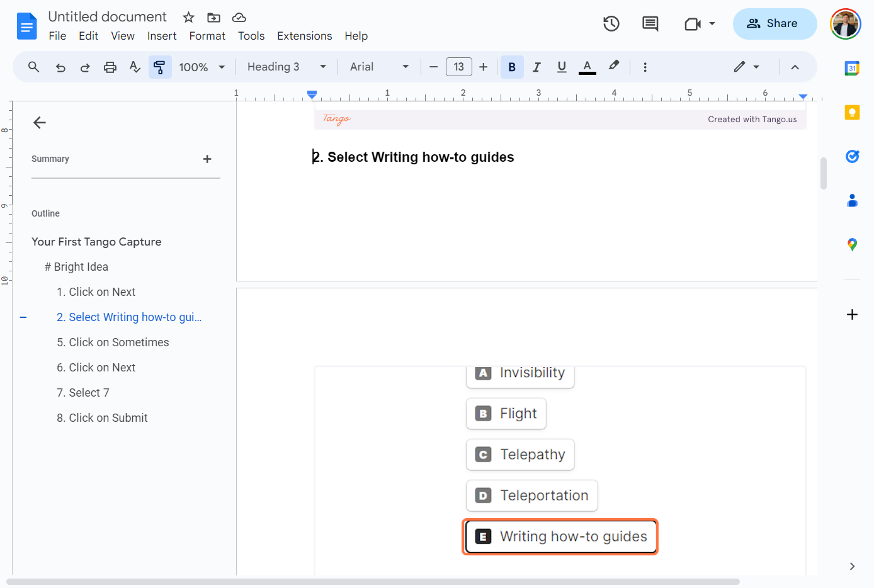The width and height of the screenshot is (874, 588).
Task: Open the Format menu
Action: pyautogui.click(x=207, y=36)
